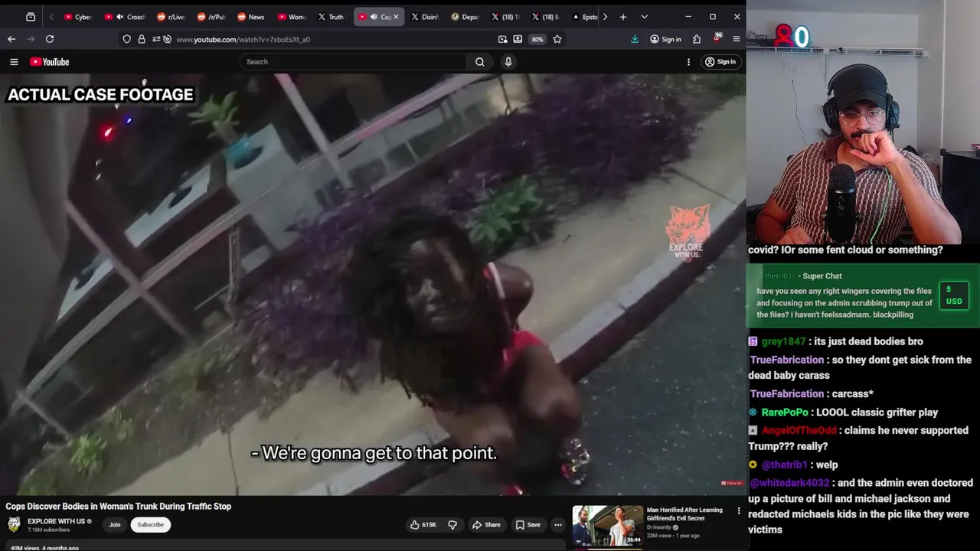Screen dimensions: 980x551
Task: Focus the YouTube search box
Action: [354, 62]
